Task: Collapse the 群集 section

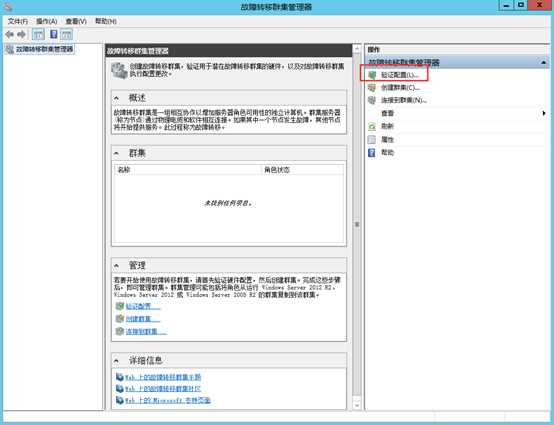Action: (x=117, y=153)
